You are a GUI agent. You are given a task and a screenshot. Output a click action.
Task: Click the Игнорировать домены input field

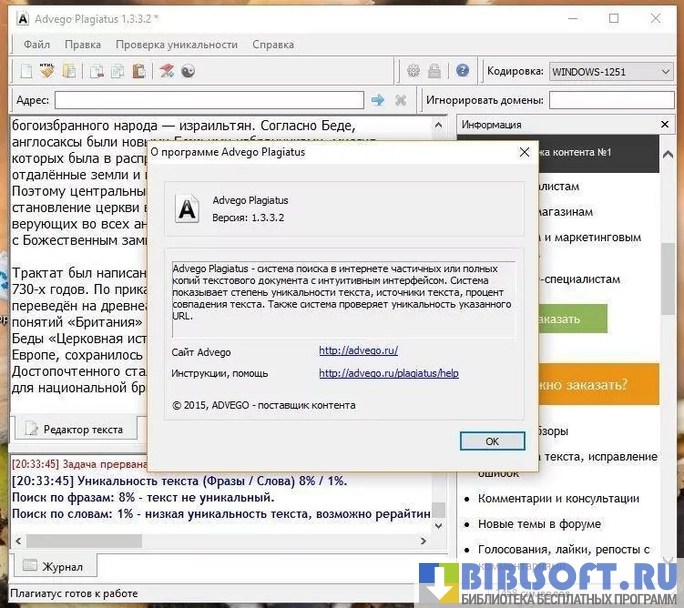(610, 100)
